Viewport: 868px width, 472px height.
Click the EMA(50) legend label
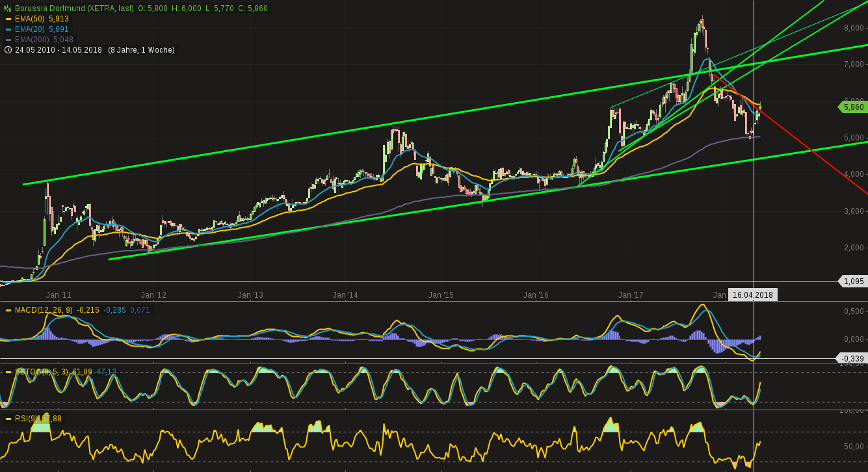tap(30, 19)
